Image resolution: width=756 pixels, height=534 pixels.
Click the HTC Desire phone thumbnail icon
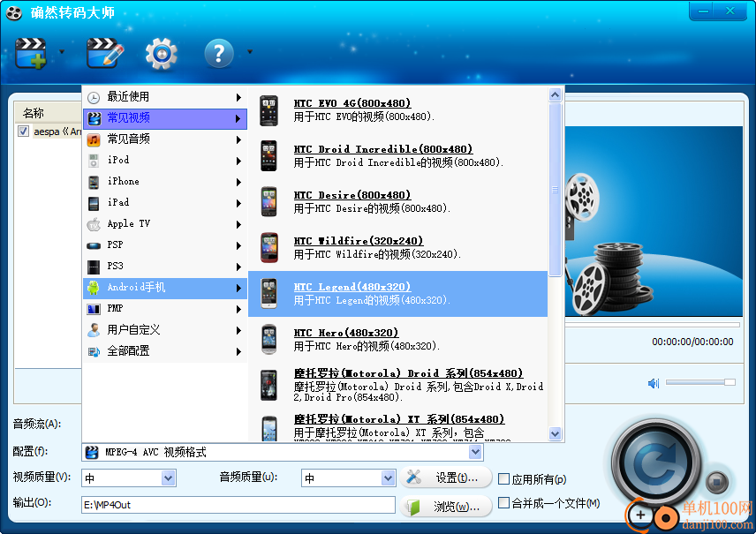(268, 201)
